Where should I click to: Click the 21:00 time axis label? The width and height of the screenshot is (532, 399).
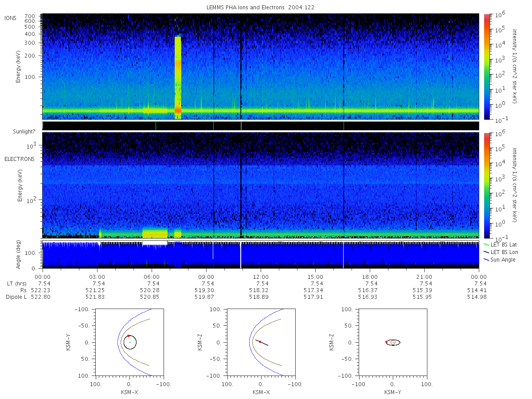coord(424,277)
